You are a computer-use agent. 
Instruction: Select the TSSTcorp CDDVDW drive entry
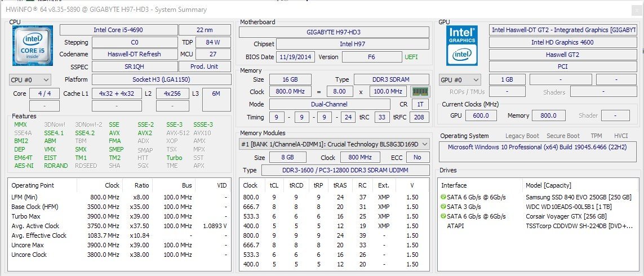click(x=580, y=226)
